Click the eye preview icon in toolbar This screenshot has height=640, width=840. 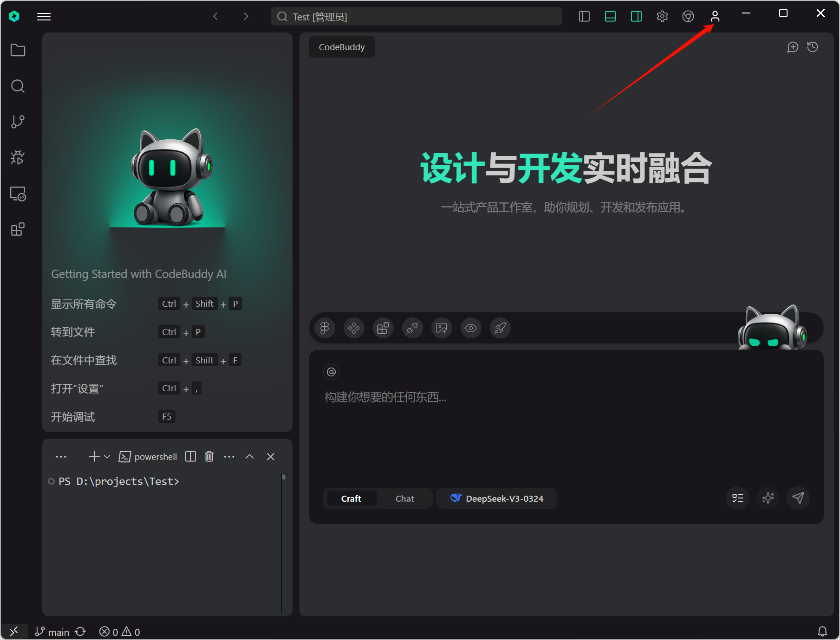(471, 329)
